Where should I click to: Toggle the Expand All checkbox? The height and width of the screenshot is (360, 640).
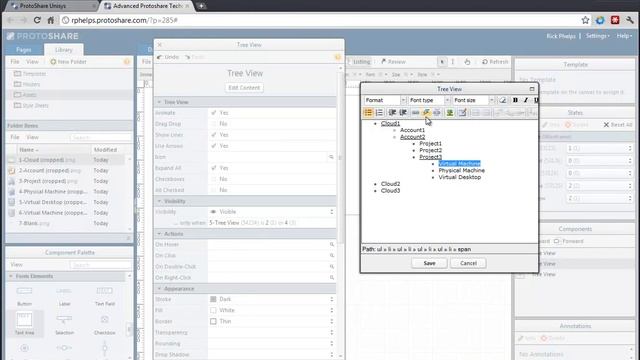point(213,168)
